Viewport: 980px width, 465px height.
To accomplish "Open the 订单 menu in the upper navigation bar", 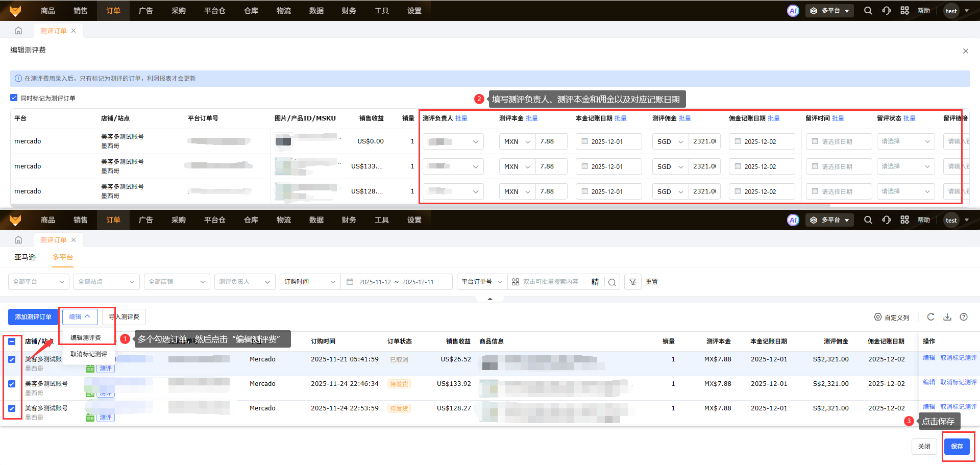I will tap(113, 11).
